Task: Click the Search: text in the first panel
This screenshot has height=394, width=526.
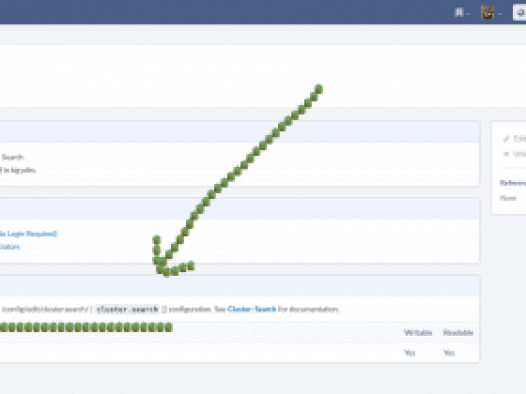Action: 13,157
